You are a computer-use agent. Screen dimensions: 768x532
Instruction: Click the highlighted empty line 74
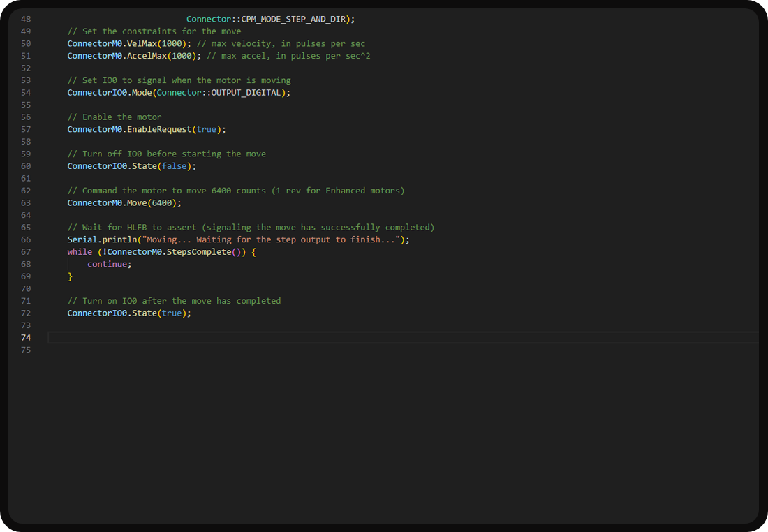209,337
